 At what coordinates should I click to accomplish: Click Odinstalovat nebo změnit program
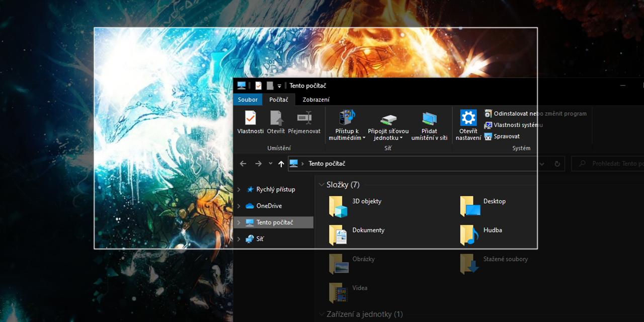[535, 114]
